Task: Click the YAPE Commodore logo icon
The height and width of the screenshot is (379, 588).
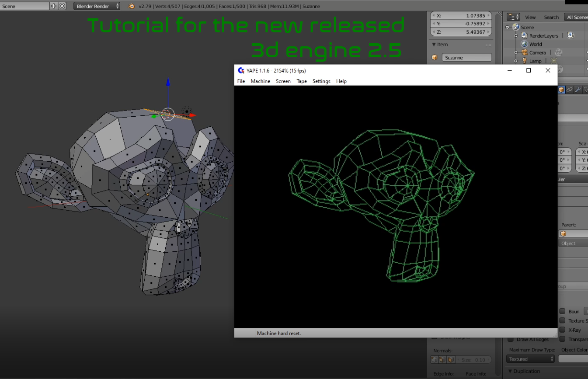Action: 241,70
